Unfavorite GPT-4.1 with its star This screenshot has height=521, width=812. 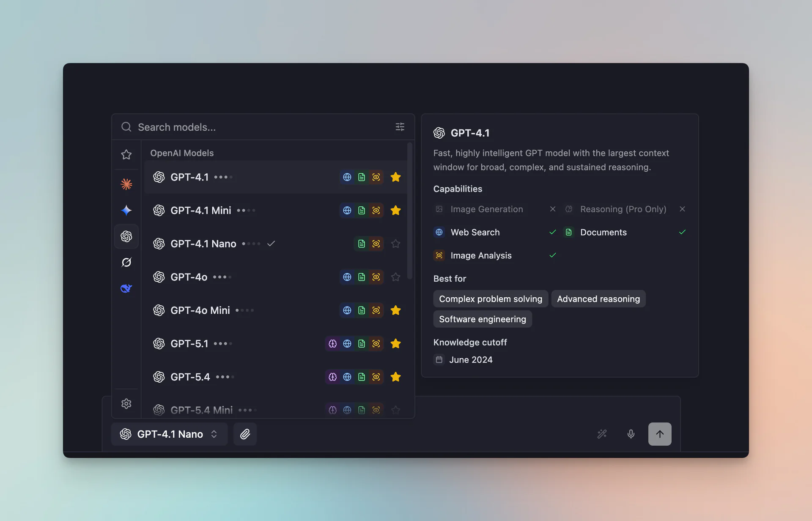click(x=395, y=177)
